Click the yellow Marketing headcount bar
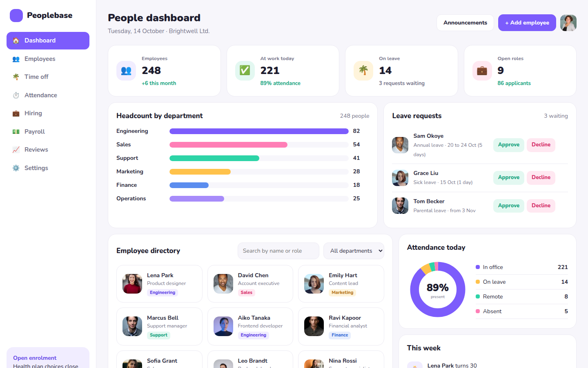This screenshot has height=368, width=588. pyautogui.click(x=200, y=172)
